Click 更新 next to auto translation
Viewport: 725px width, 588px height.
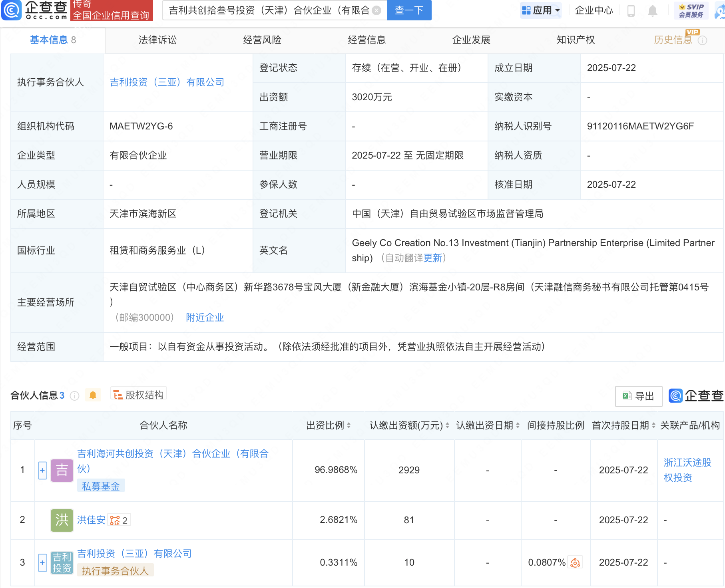click(433, 258)
